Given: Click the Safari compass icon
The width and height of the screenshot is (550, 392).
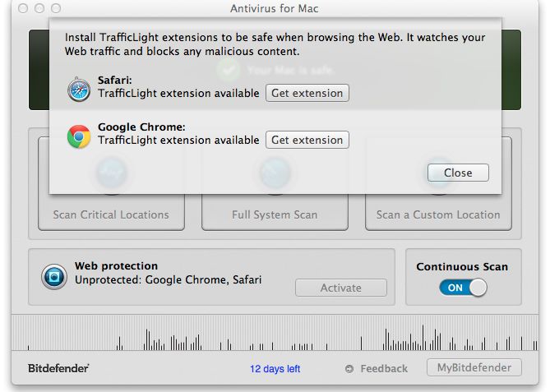Looking at the screenshot, I should point(80,88).
